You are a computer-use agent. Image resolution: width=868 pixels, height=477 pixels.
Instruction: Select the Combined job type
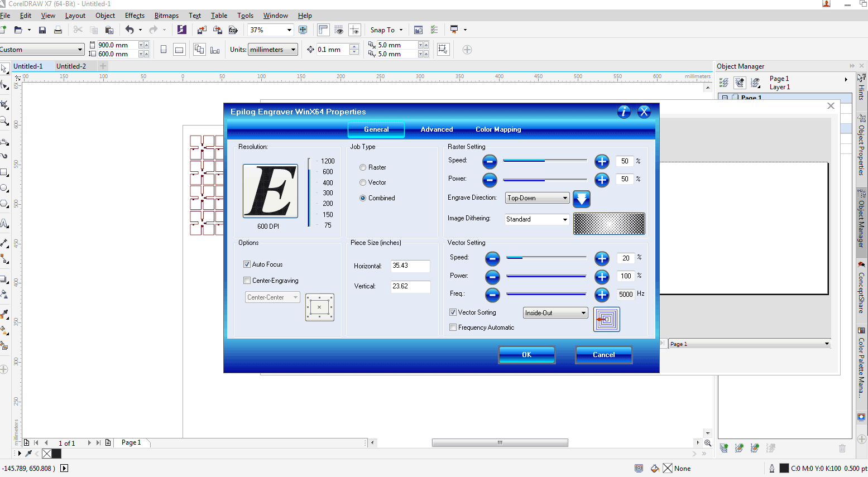coord(363,198)
